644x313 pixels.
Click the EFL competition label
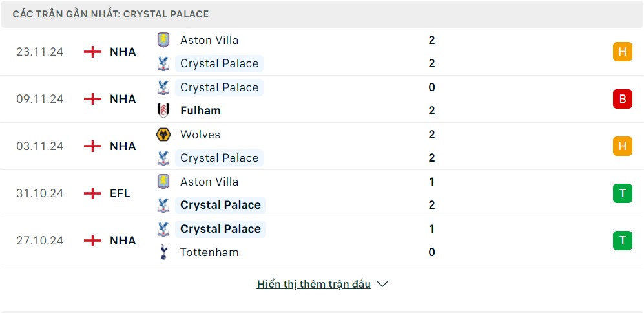(x=120, y=193)
